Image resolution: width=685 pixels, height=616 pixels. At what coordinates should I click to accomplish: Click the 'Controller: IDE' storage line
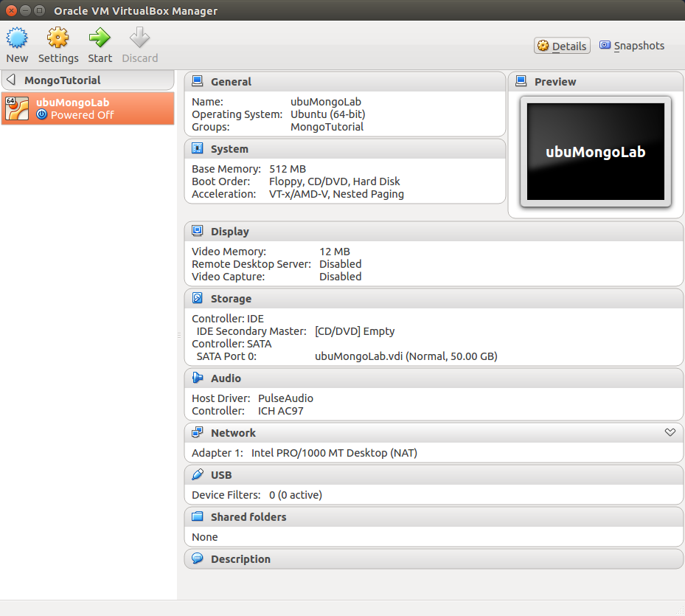[x=228, y=319]
